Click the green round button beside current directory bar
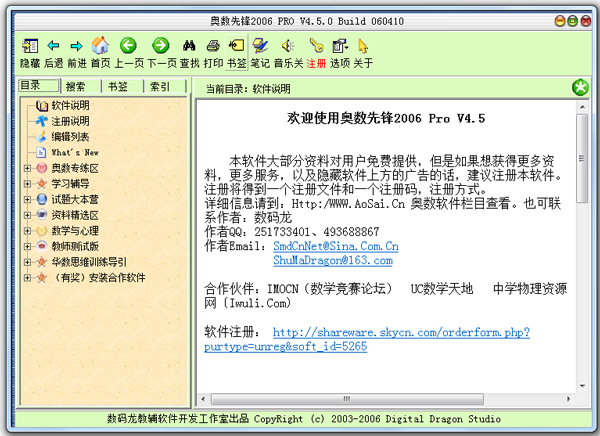The image size is (600, 436). pyautogui.click(x=580, y=87)
